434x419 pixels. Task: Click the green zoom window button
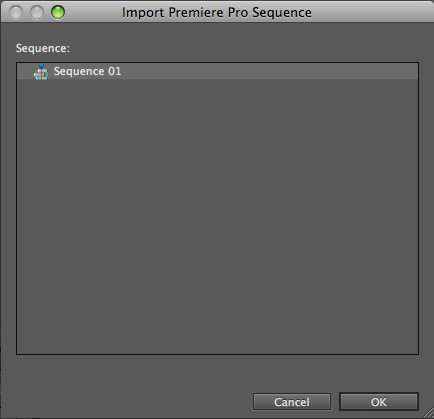[x=58, y=12]
